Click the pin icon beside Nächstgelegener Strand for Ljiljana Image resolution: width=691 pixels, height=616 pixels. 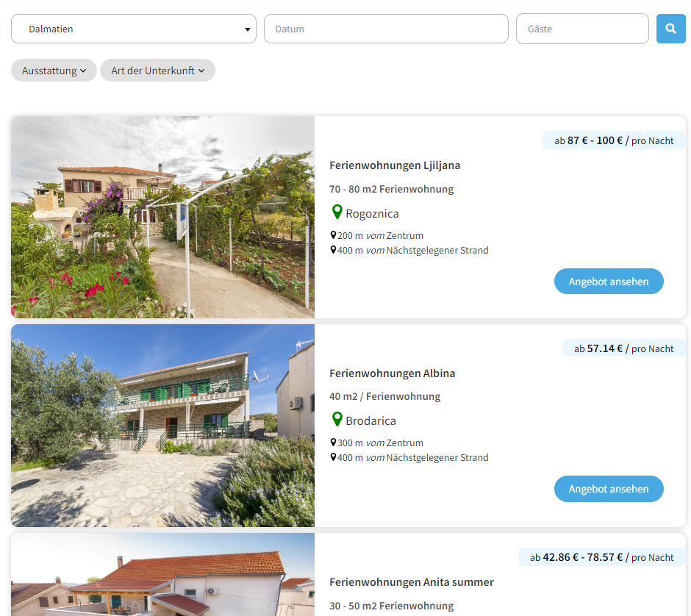[334, 250]
